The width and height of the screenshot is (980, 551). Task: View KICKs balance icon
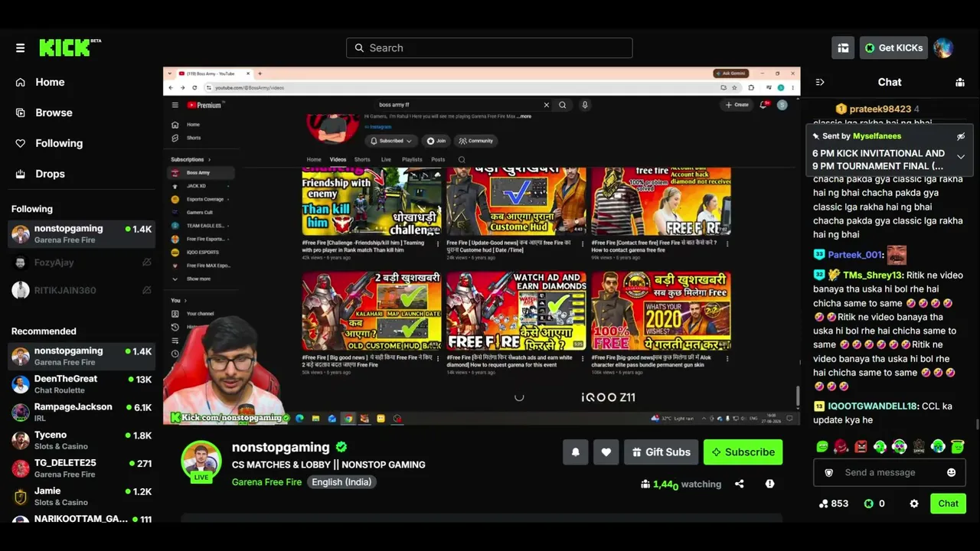869,504
